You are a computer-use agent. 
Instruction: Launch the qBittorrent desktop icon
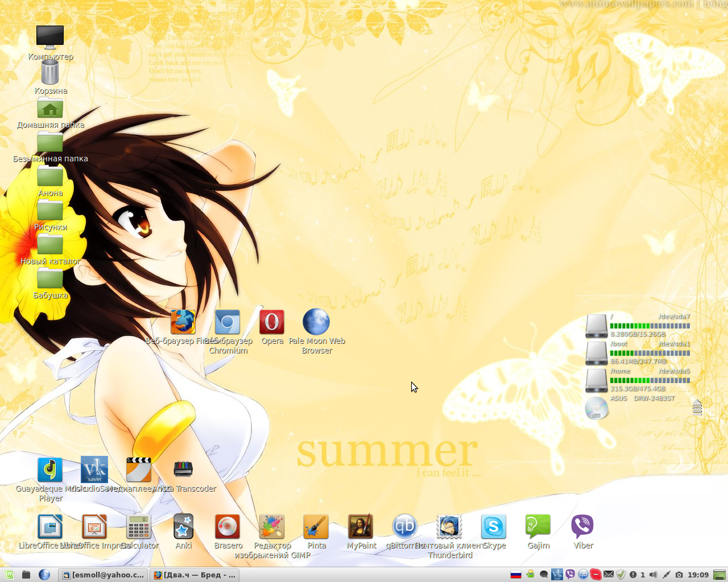(405, 527)
